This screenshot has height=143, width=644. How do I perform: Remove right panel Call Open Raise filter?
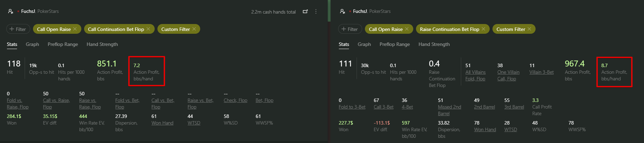407,29
